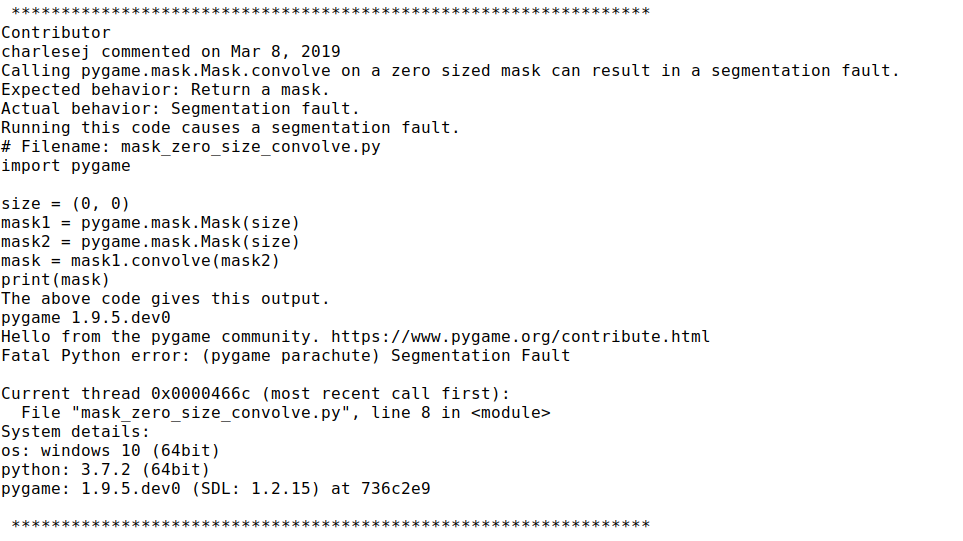This screenshot has height=541, width=963.
Task: Click the 'print(mask)' line
Action: [55, 280]
